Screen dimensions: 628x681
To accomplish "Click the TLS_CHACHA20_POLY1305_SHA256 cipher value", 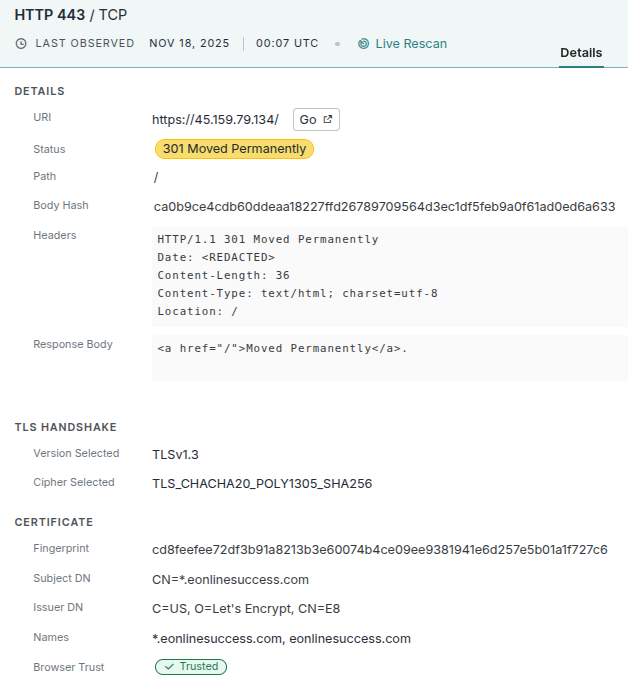I will click(x=262, y=484).
